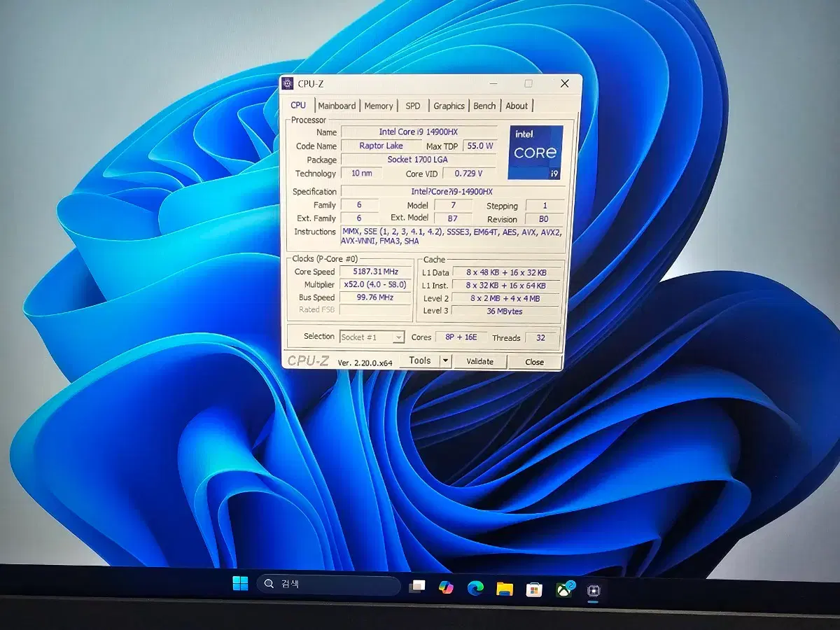
Task: Switch to the Memory tab
Action: 379,106
